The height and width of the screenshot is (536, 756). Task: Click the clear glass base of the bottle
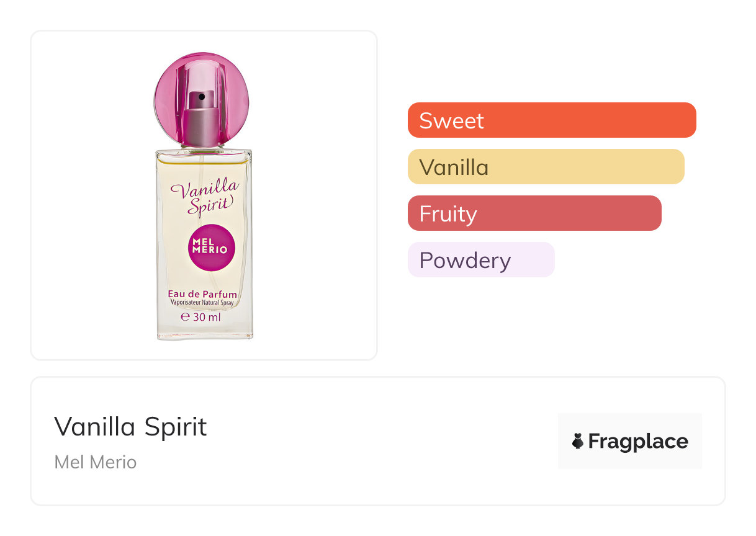click(205, 333)
